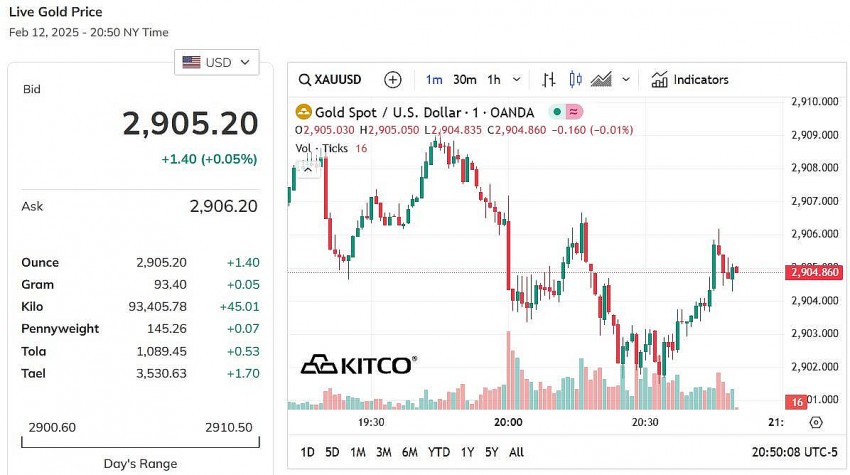The image size is (850, 475).
Task: Open the Indicators panel
Action: pos(690,80)
